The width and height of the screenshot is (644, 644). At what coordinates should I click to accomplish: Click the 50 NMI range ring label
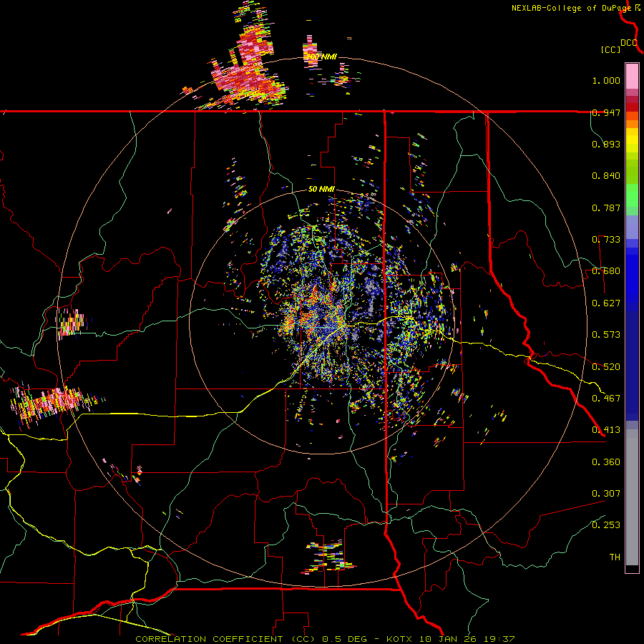[321, 190]
